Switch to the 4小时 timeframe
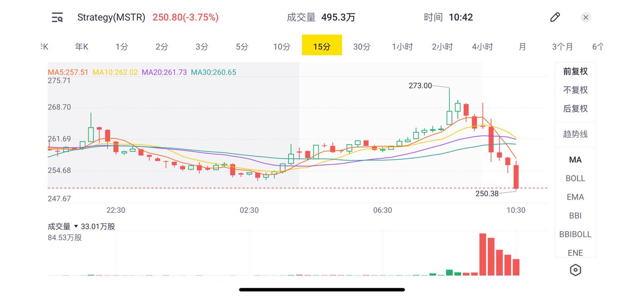This screenshot has height=297, width=644. [482, 47]
